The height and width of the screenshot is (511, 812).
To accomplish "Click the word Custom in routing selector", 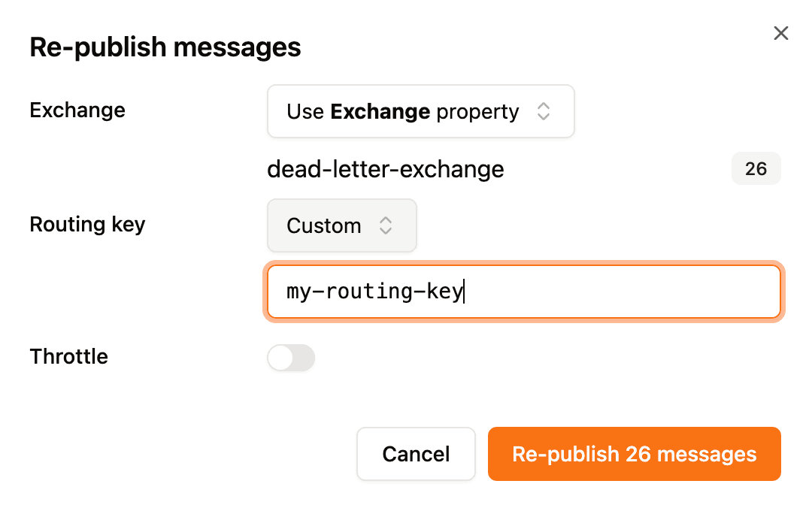I will [x=324, y=225].
